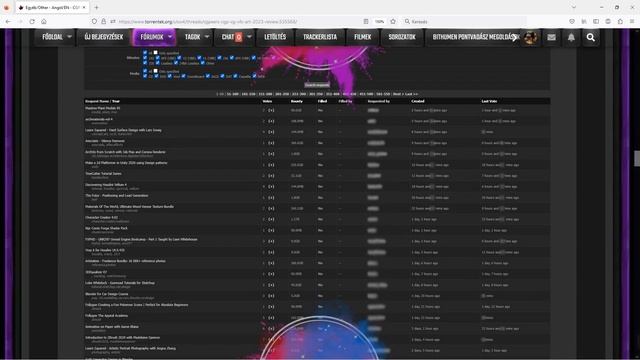The width and height of the screenshot is (640, 360).
Task: Vote (+) on Make a 2d Platformer request
Action: click(271, 165)
